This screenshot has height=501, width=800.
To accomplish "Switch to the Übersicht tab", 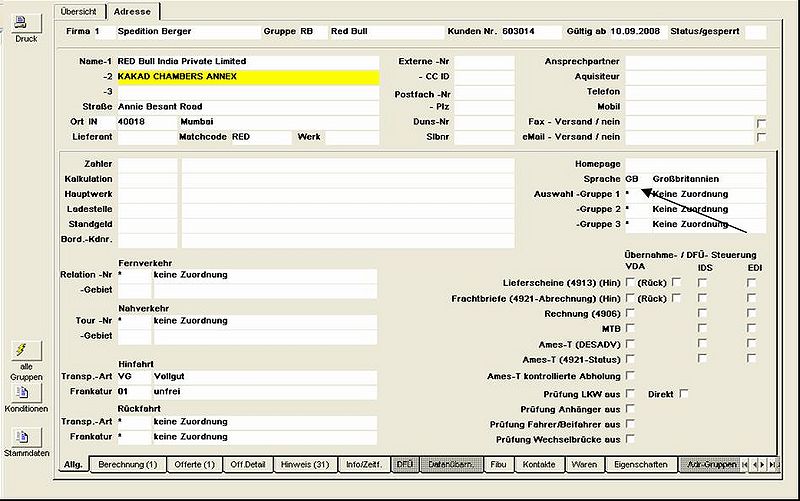I will coord(79,11).
